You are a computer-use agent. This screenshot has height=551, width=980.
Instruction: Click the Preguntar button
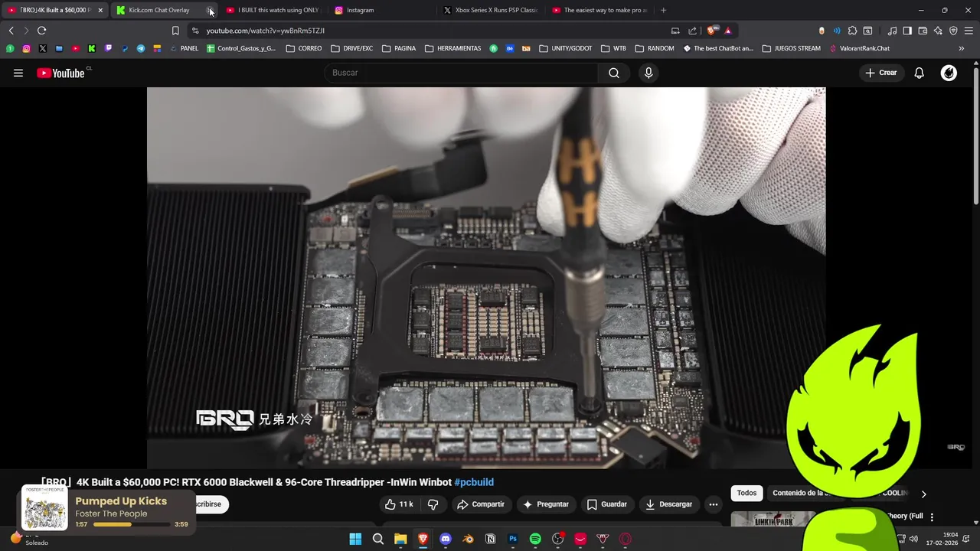tap(545, 504)
